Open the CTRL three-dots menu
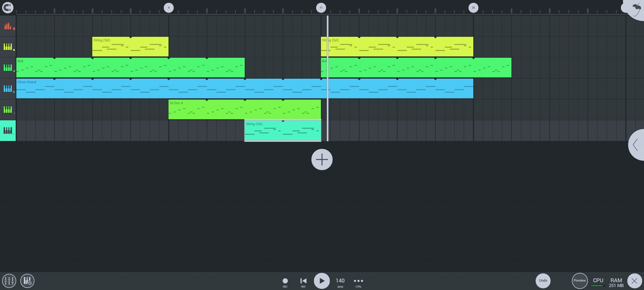Image resolution: width=644 pixels, height=290 pixels. 358,281
